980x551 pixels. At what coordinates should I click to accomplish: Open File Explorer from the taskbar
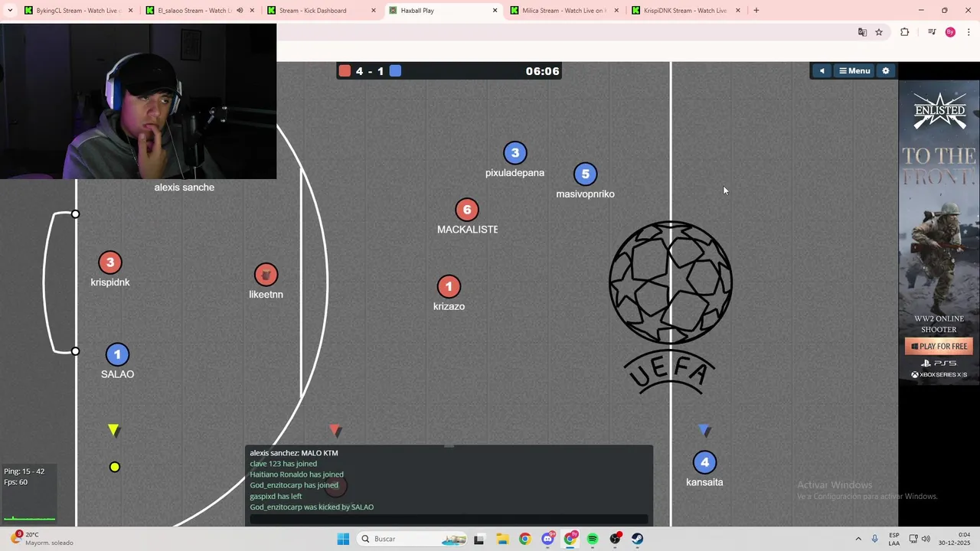(x=502, y=539)
